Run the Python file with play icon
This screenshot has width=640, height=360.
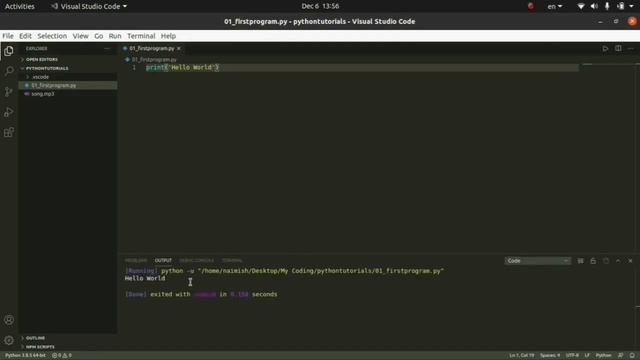pyautogui.click(x=605, y=49)
